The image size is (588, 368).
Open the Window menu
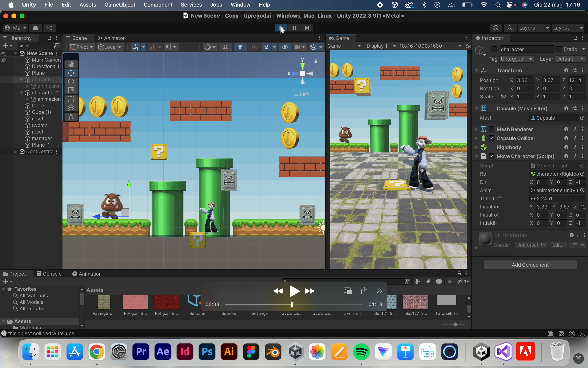tap(240, 5)
